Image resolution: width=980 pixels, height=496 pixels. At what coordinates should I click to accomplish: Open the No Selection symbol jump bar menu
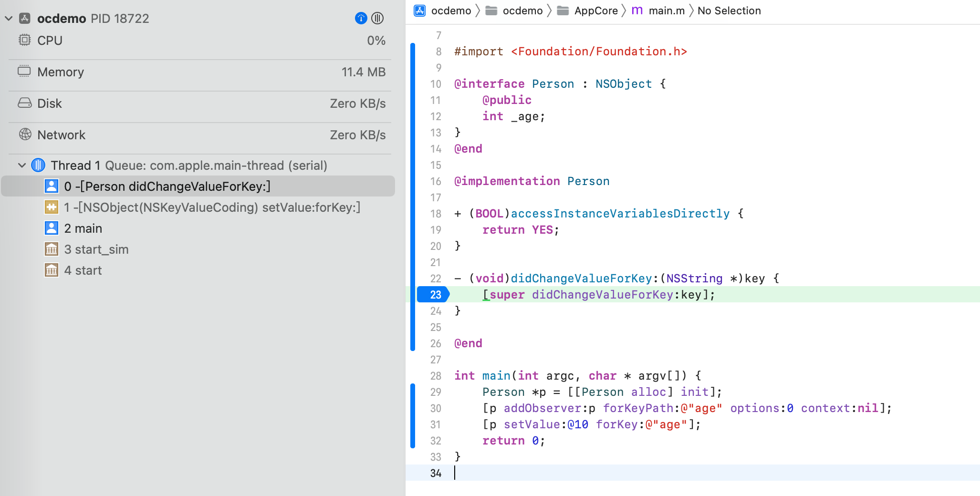[x=729, y=10]
